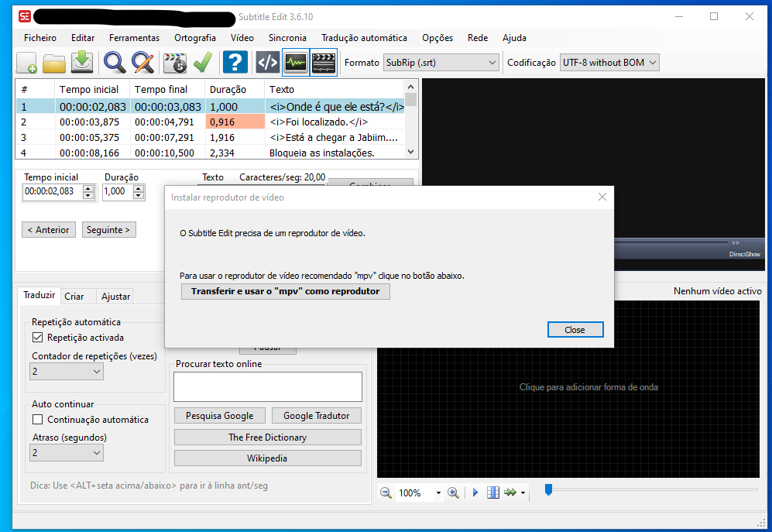This screenshot has width=772, height=532.
Task: Click the Subtitle Edit app logo
Action: click(x=25, y=17)
